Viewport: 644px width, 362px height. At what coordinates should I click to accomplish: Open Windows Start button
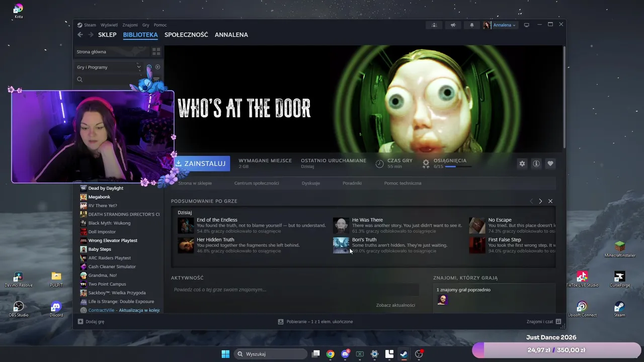225,354
